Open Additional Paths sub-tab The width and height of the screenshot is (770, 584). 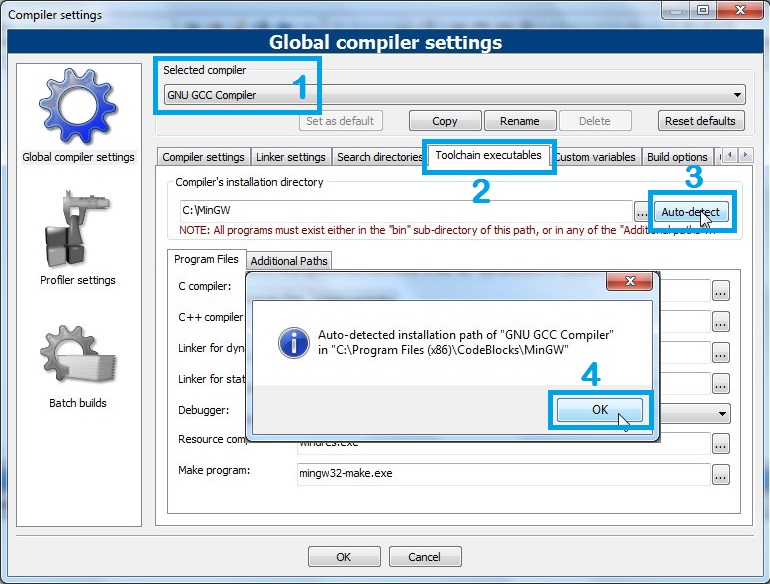point(289,261)
